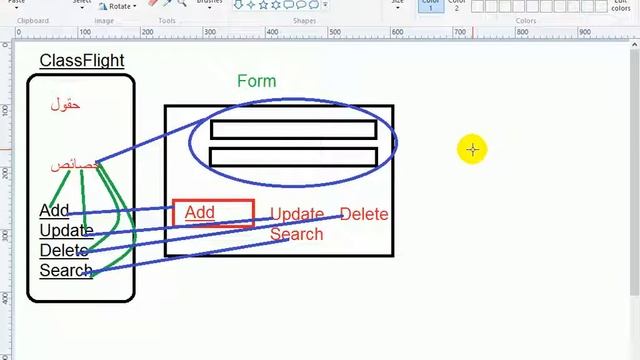Choose the Color picker tool

167,3
